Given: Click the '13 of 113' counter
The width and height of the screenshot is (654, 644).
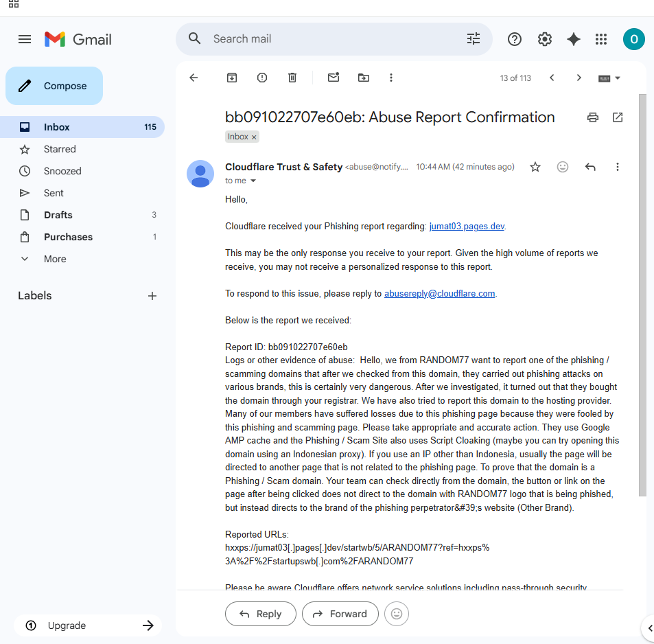Looking at the screenshot, I should [x=515, y=78].
